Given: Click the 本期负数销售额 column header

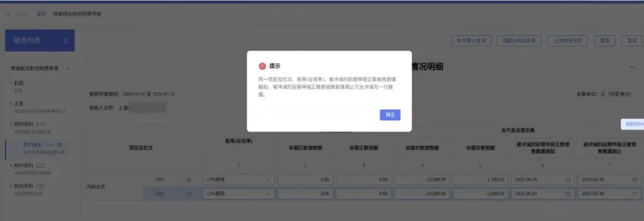Looking at the screenshot, I should pyautogui.click(x=422, y=148).
